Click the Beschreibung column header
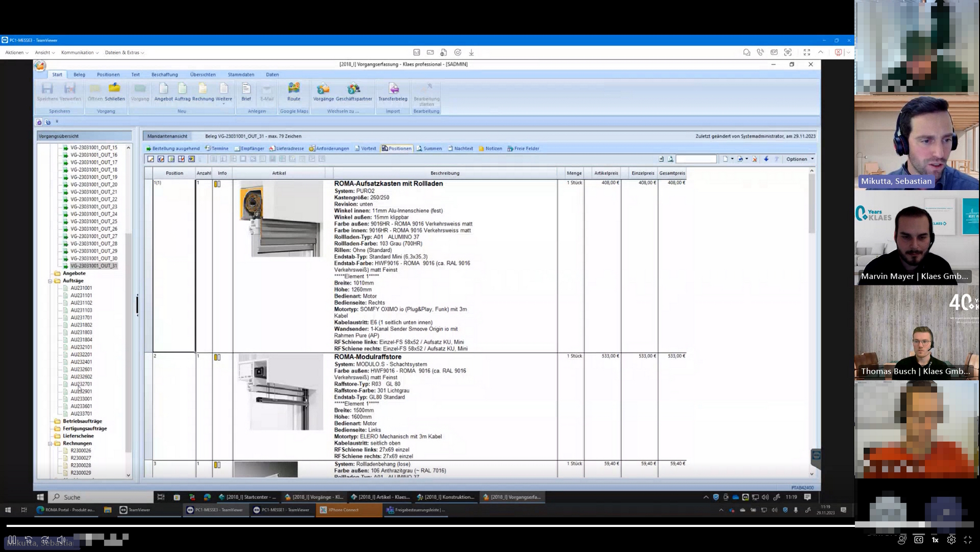The width and height of the screenshot is (980, 552). point(445,173)
